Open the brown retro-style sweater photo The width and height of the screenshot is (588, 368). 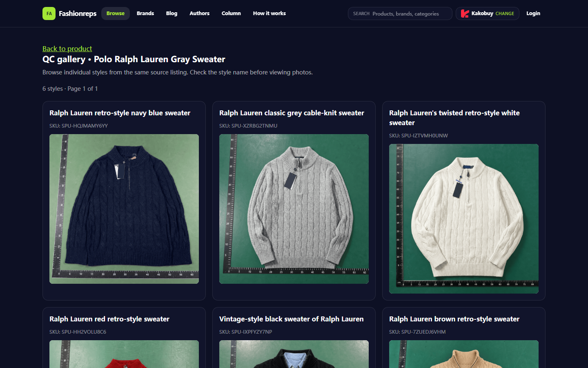coord(464,354)
